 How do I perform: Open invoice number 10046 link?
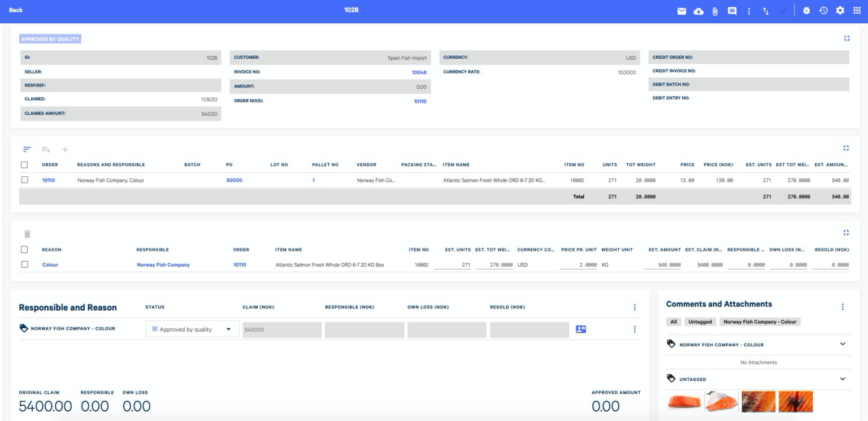[419, 72]
